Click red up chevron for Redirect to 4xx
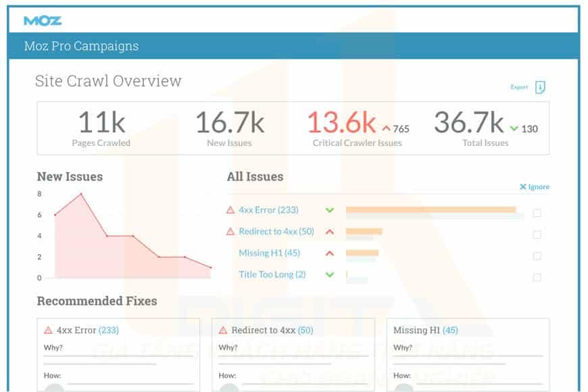The image size is (588, 392). tap(330, 232)
